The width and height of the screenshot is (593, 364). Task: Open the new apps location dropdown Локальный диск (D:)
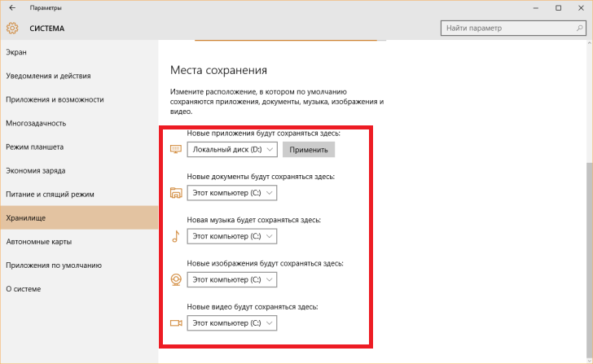pos(232,149)
